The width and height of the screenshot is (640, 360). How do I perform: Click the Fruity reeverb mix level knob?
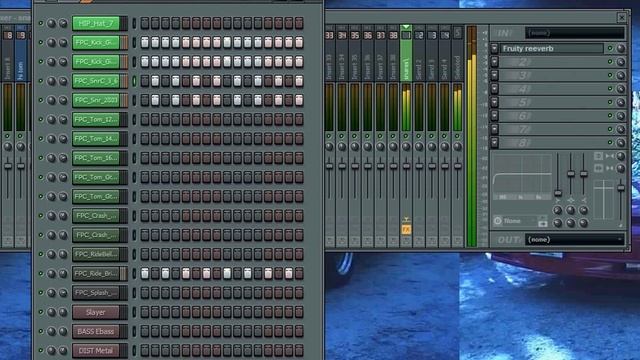coord(621,49)
